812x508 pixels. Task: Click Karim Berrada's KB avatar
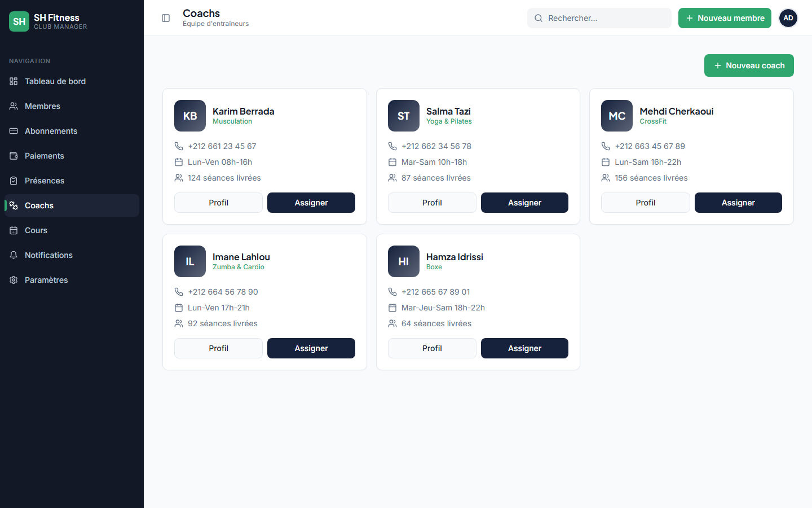click(x=190, y=116)
